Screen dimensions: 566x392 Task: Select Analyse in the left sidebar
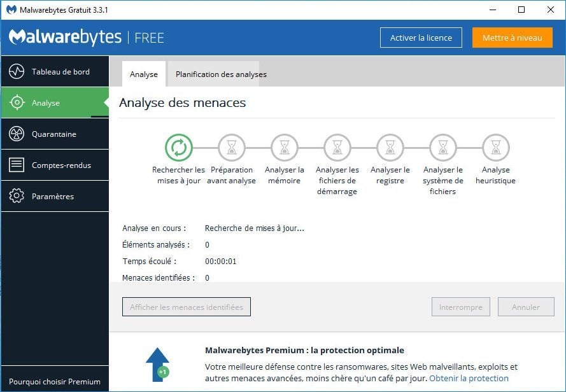coord(55,102)
